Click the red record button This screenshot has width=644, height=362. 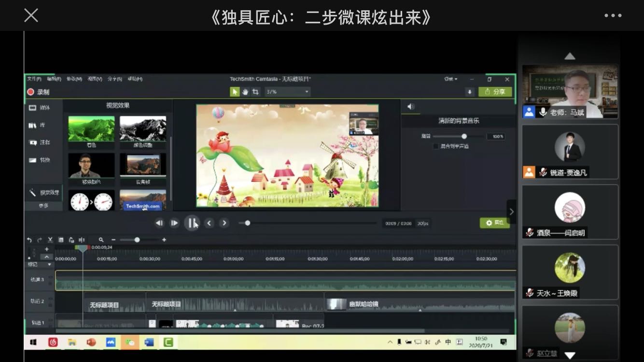click(31, 92)
